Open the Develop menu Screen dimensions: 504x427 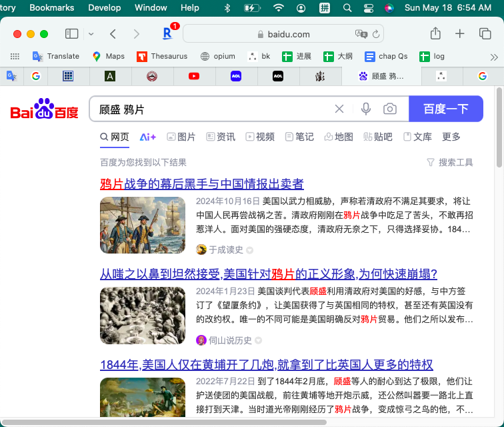tap(105, 8)
